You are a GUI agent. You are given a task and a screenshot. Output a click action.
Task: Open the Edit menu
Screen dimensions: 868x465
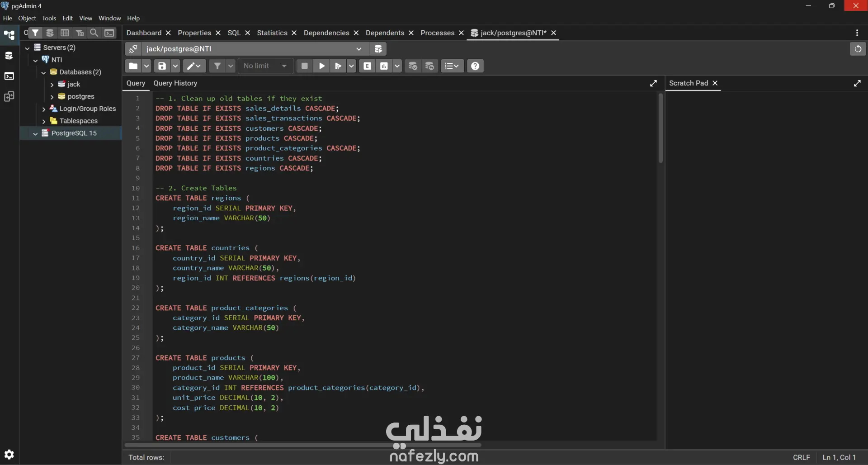(68, 18)
